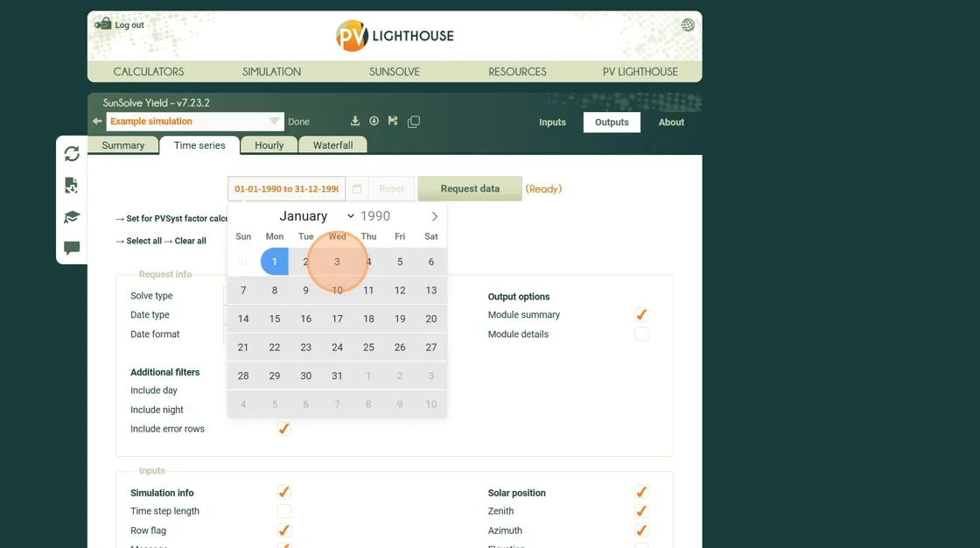Click the Clear all link

click(190, 241)
